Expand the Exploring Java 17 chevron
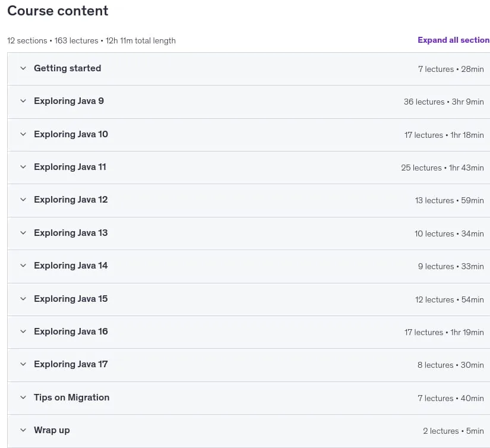Image resolution: width=490 pixels, height=448 pixels. (23, 364)
